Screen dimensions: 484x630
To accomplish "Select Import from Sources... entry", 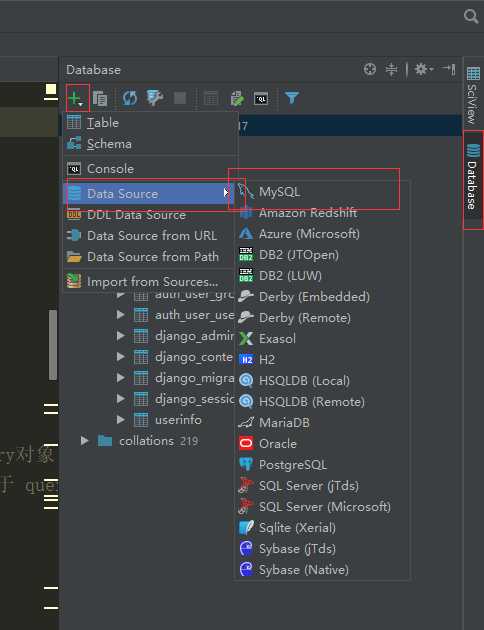I will [x=151, y=282].
